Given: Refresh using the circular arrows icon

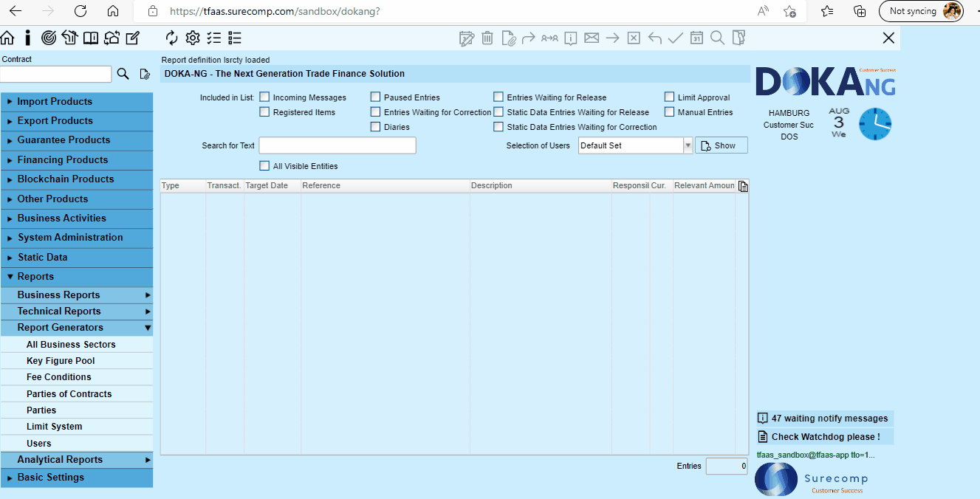Looking at the screenshot, I should tap(172, 38).
